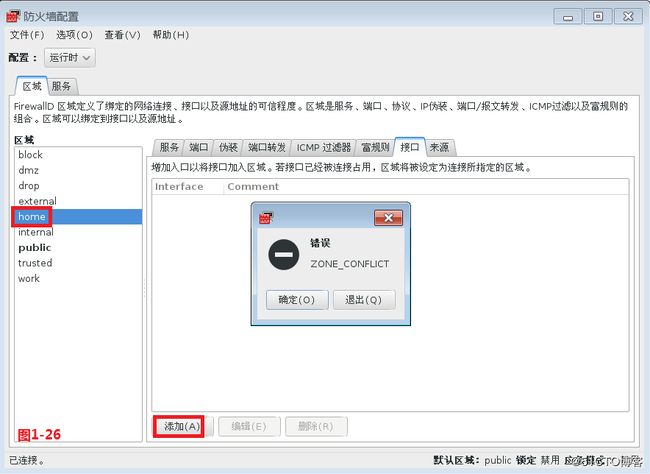Open the 选项(O) menu
The image size is (650, 474).
point(74,35)
